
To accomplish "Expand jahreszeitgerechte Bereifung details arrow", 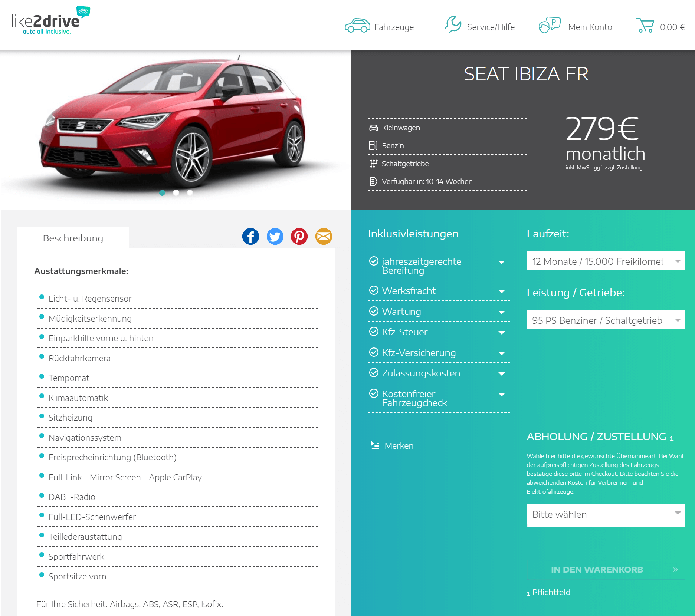I will [502, 263].
